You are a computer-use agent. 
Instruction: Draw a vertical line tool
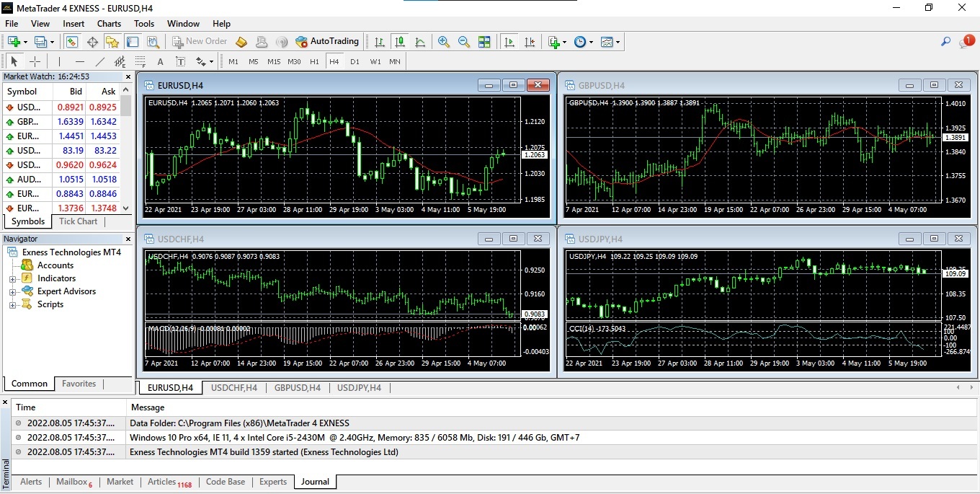point(60,61)
